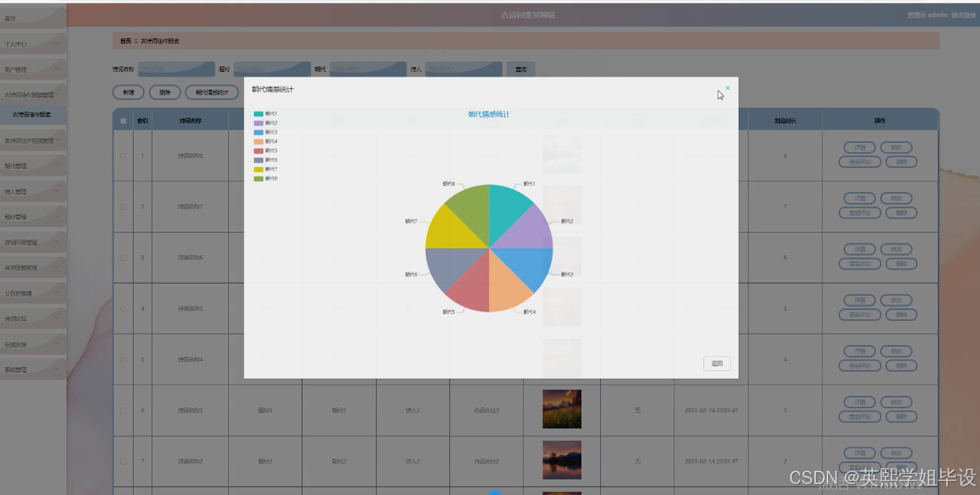Focus the 诗词名称 search field
The width and height of the screenshot is (980, 495).
click(x=176, y=69)
